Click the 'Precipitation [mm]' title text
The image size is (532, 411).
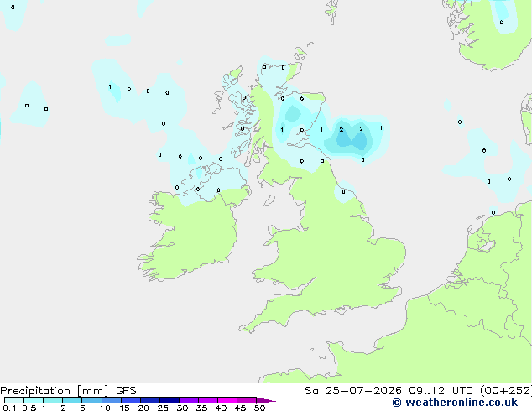coord(54,391)
